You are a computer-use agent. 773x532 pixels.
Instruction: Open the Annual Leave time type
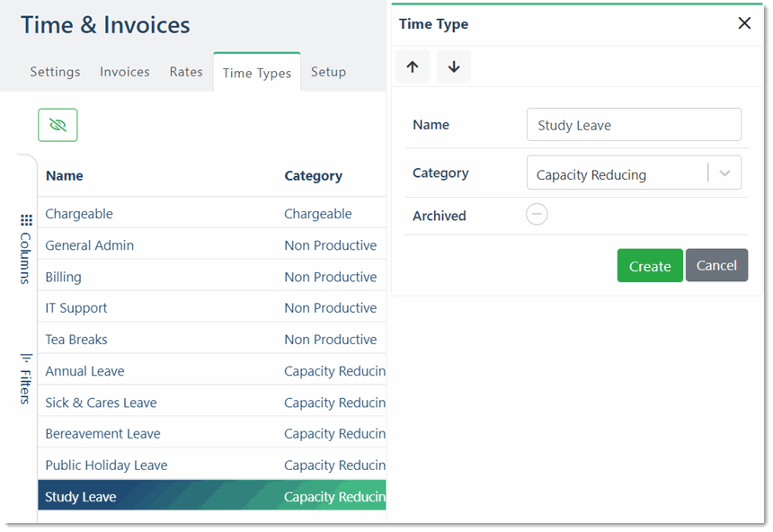coord(84,370)
